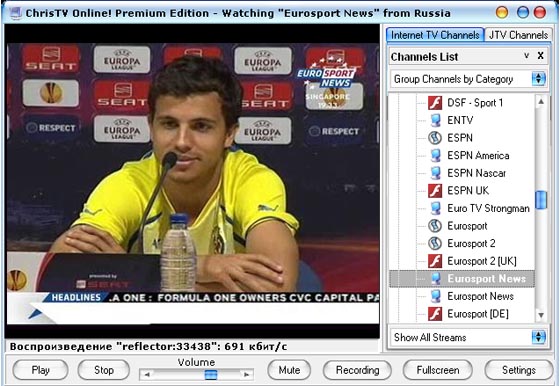Select the icon beside Euro TV Strongman
Screen dimensions: 560x386
pos(435,208)
